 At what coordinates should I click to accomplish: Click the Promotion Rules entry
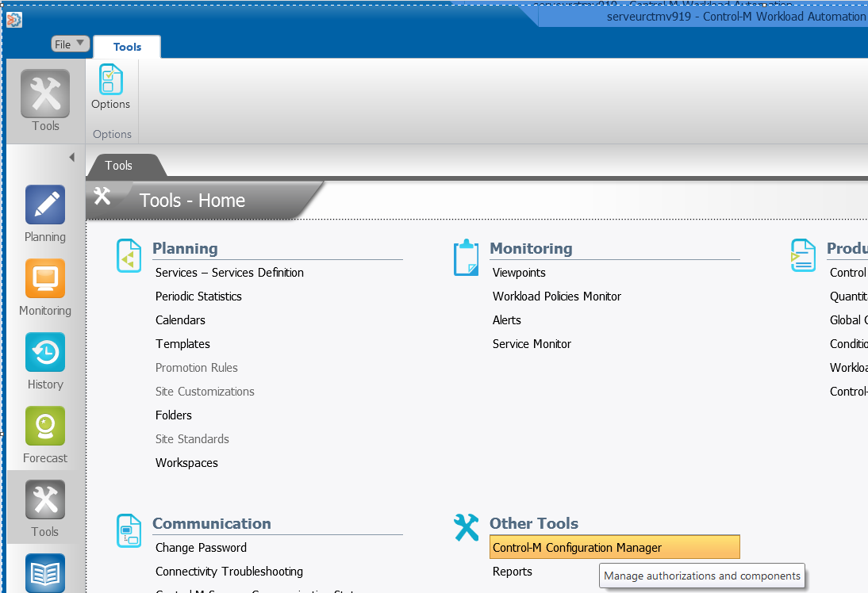coord(197,368)
